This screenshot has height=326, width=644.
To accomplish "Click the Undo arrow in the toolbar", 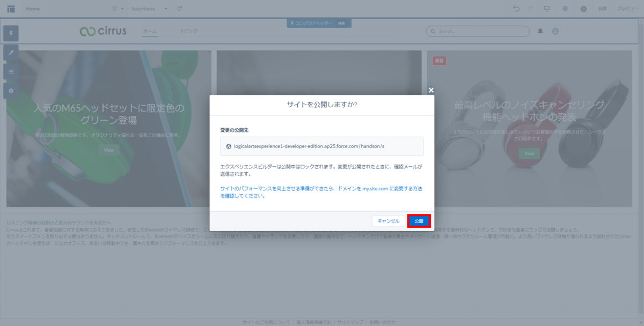I will point(516,9).
